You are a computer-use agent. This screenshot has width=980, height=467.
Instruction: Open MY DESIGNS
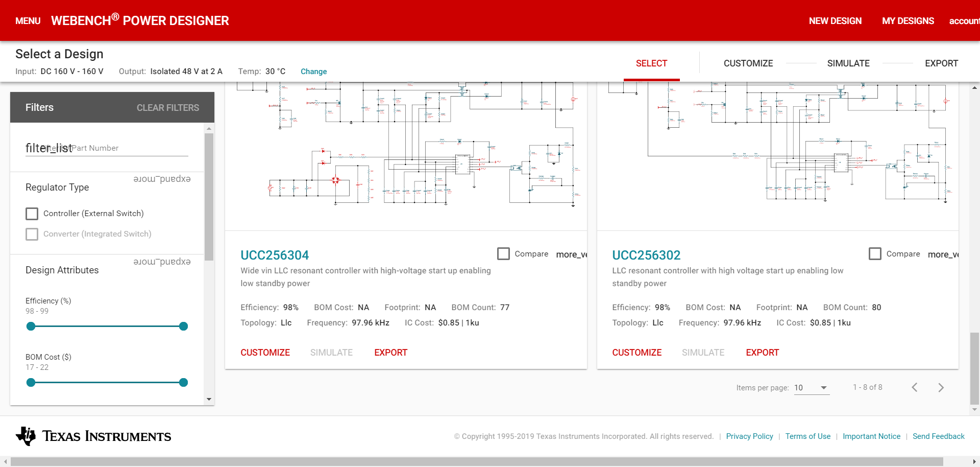click(x=908, y=21)
